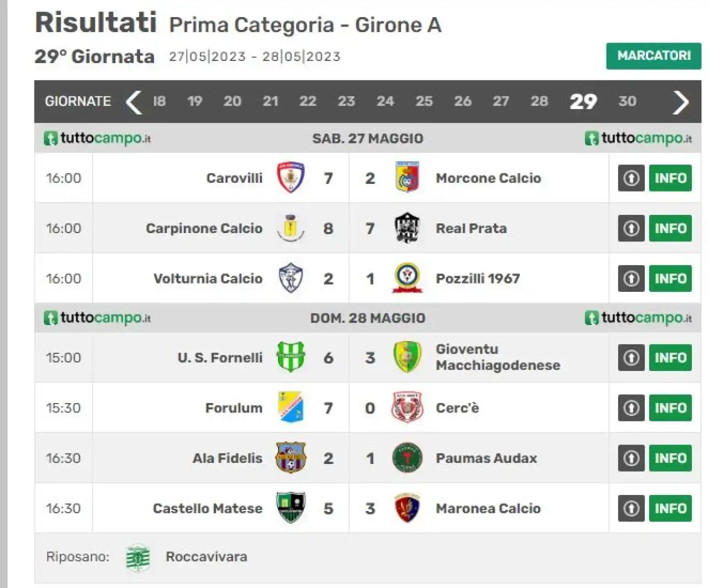Click the Real Prata team crest
This screenshot has height=588, width=709.
407,228
